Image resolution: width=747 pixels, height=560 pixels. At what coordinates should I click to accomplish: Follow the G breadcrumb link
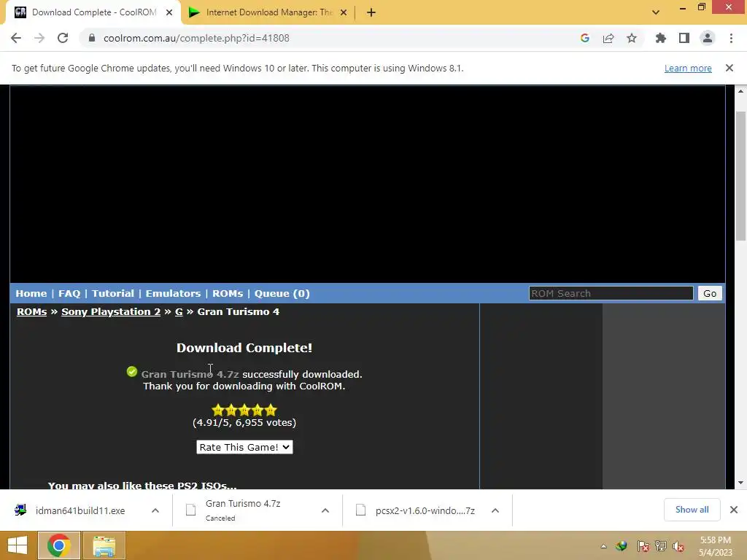coord(179,311)
